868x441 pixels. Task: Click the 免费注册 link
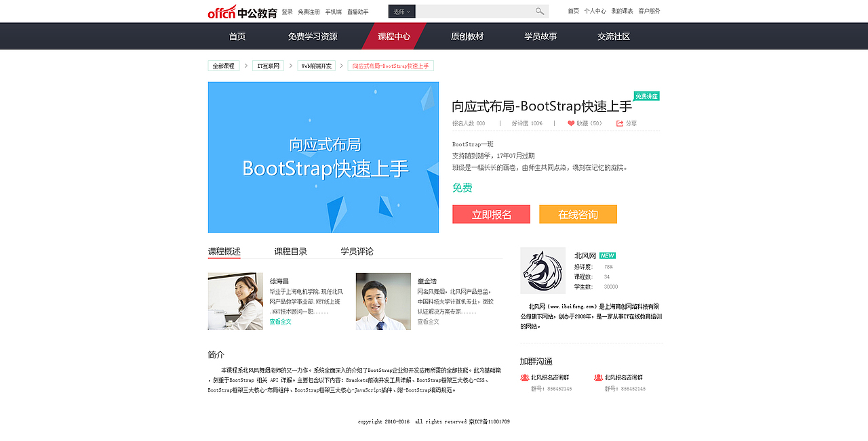tap(309, 12)
